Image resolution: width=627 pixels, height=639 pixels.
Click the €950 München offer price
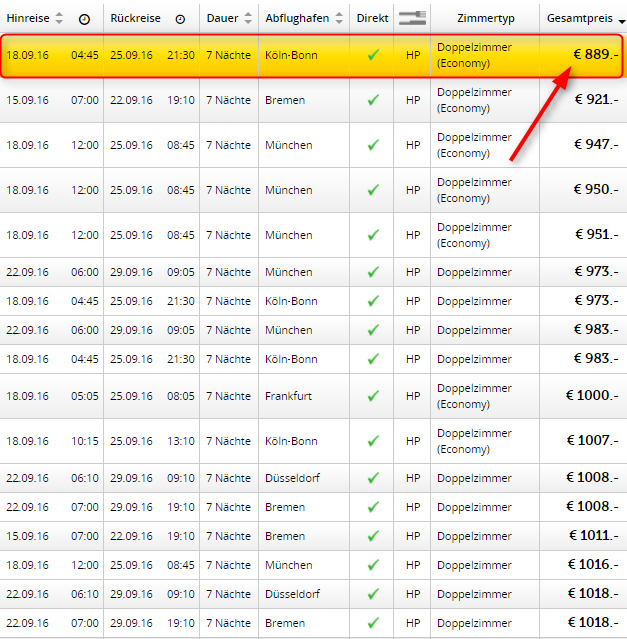[x=596, y=190]
